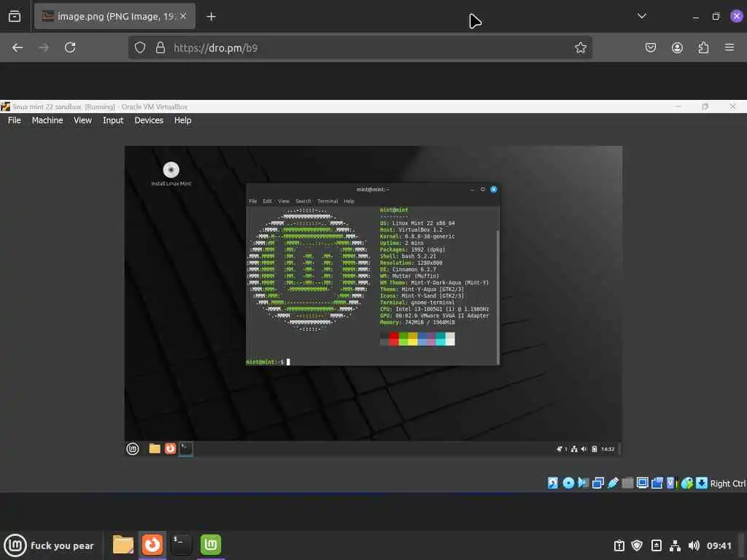Open the browser extensions panel
The width and height of the screenshot is (747, 560).
coord(703,47)
